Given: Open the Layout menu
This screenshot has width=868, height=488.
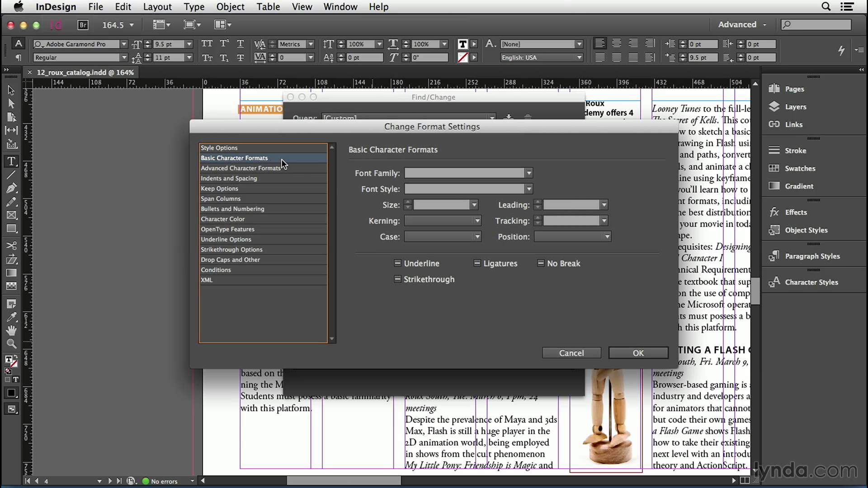Looking at the screenshot, I should [x=157, y=7].
